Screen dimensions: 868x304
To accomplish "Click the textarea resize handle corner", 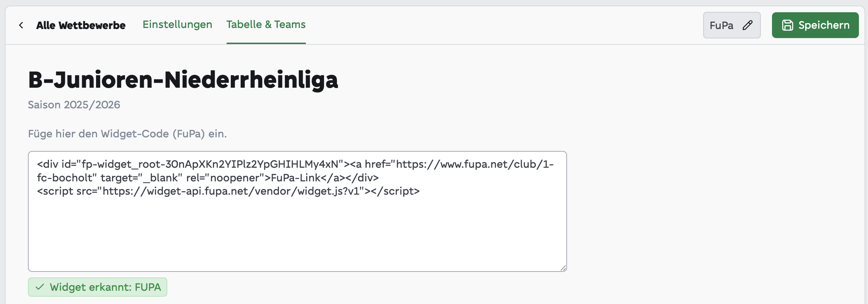I will 563,268.
